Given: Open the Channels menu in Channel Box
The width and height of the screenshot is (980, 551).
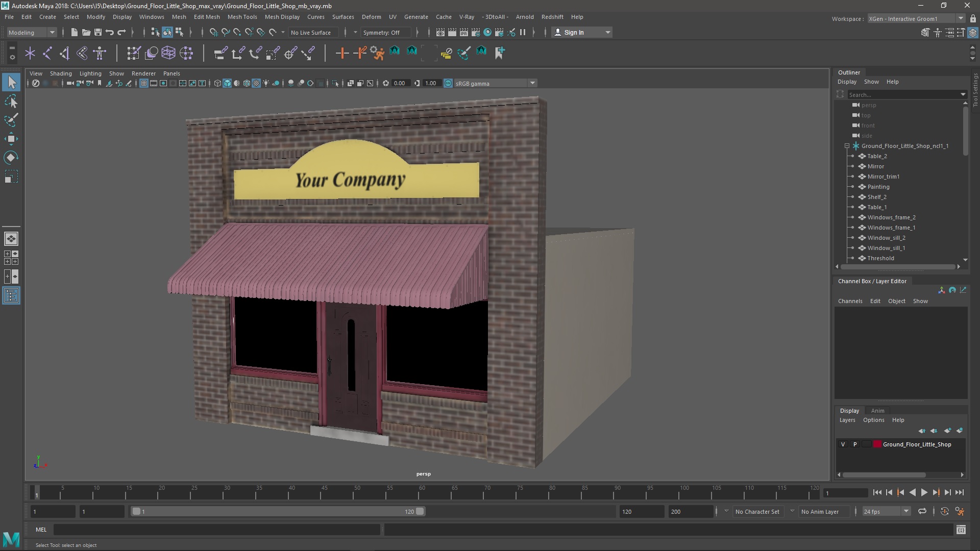Looking at the screenshot, I should click(850, 301).
